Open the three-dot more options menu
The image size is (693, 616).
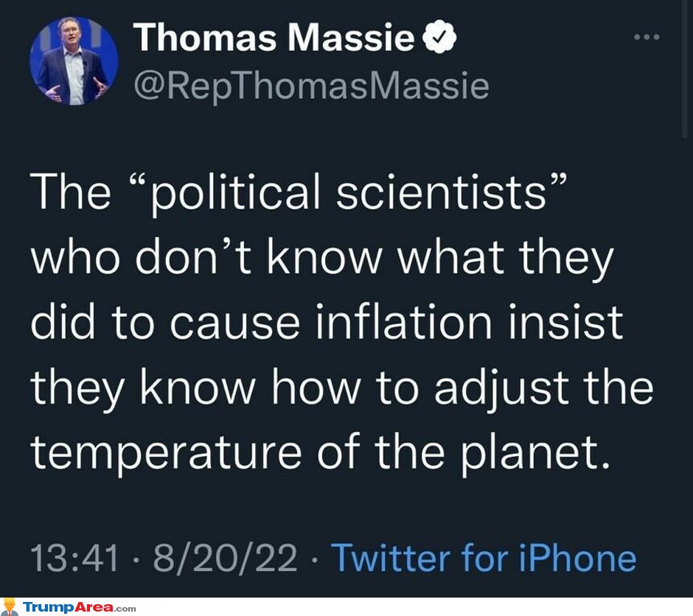point(647,37)
